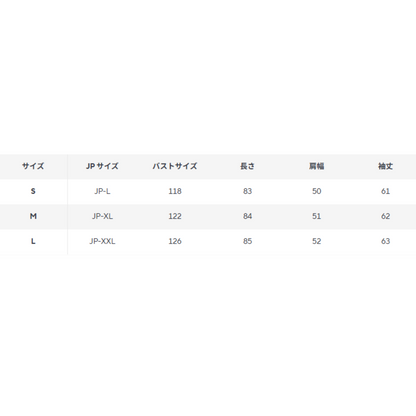The image size is (416, 416).
Task: Select the 袖丈 column header
Action: tap(385, 166)
